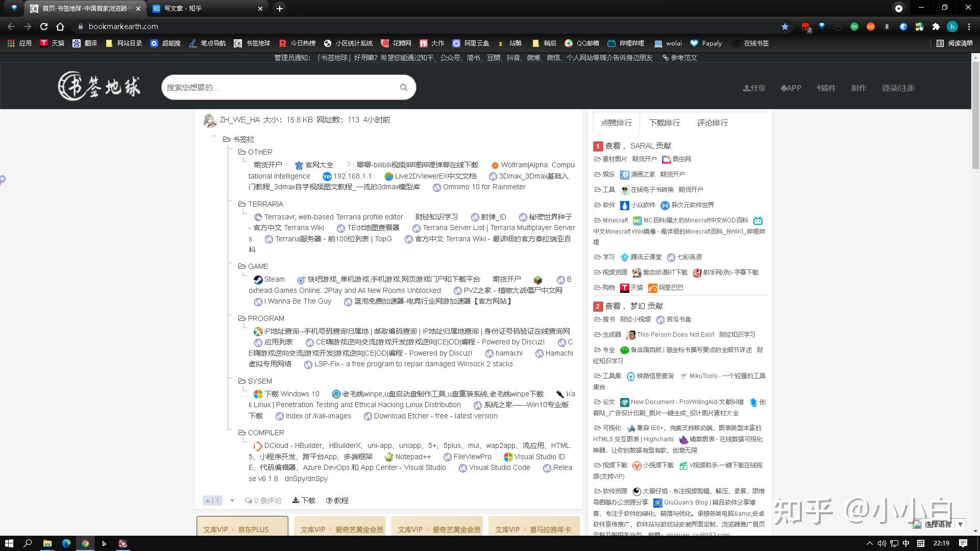Open 插件 in top navigation
Viewport: 980px width, 551px height.
pyautogui.click(x=826, y=88)
